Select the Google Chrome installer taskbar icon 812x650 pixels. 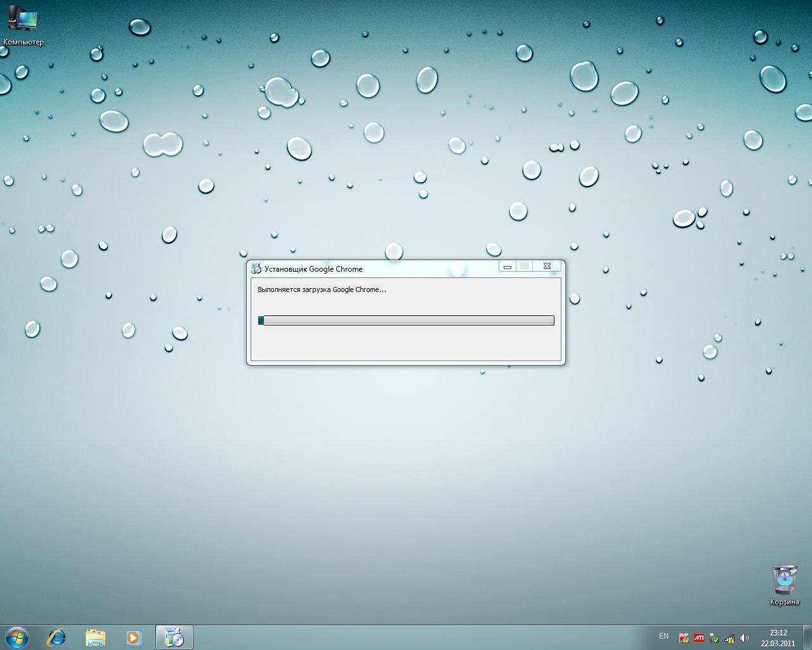[173, 637]
